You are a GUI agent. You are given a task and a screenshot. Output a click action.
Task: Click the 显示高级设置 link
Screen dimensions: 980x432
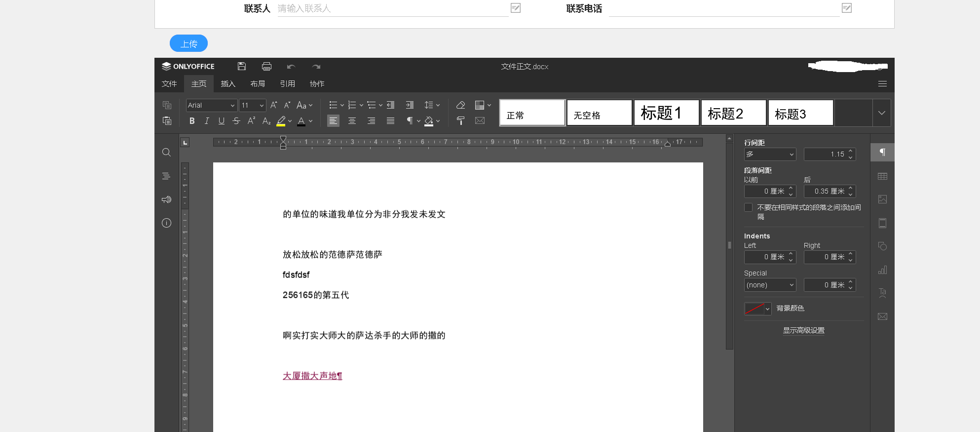(x=803, y=330)
